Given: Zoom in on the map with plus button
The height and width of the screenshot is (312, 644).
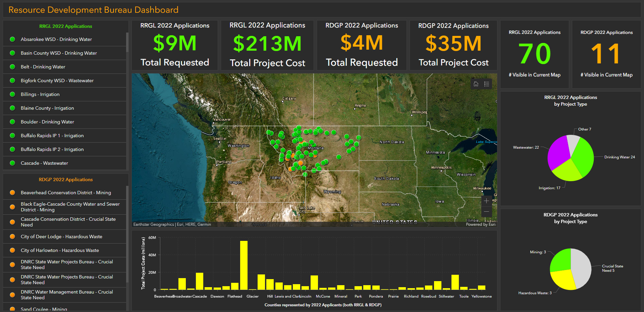Looking at the screenshot, I should pos(486,201).
